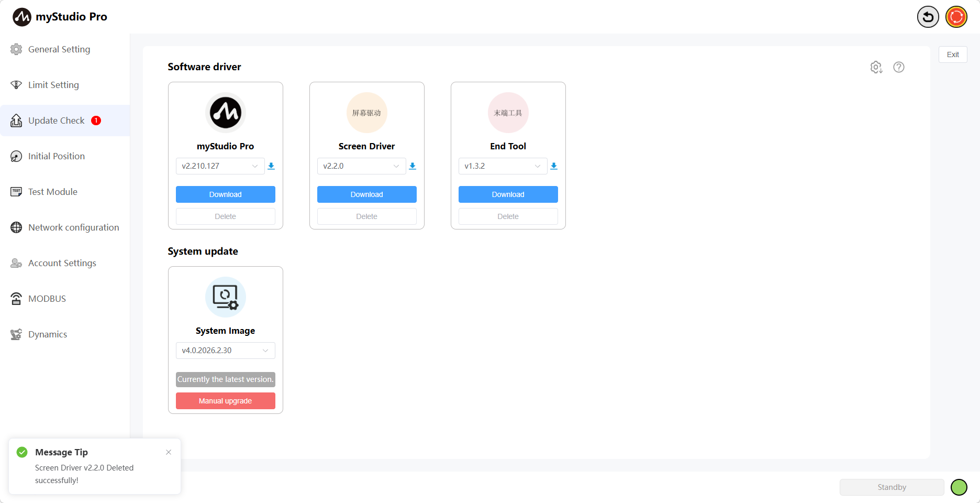Expand the myStudio Pro version dropdown
This screenshot has width=980, height=503.
pyautogui.click(x=220, y=166)
